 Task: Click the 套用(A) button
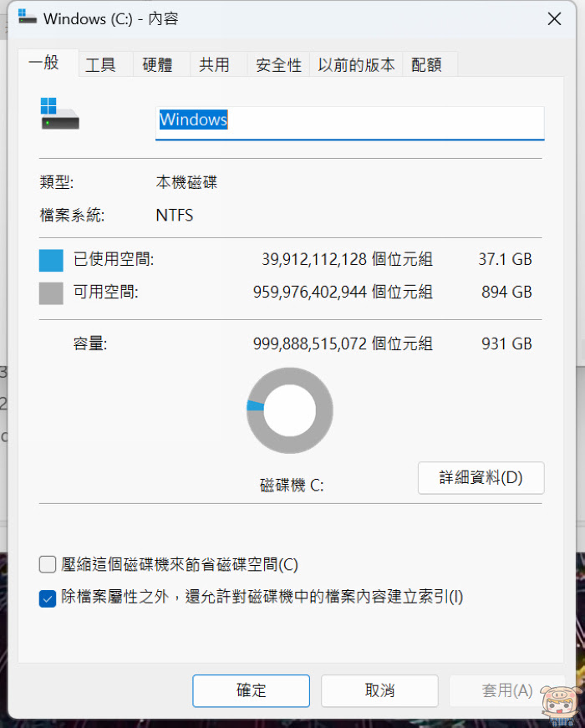[507, 690]
